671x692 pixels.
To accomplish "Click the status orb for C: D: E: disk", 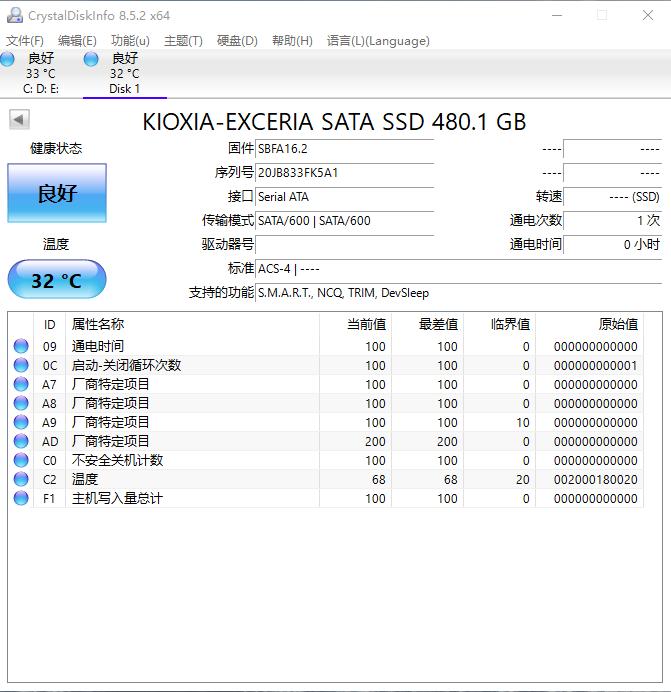I will pos(7,59).
